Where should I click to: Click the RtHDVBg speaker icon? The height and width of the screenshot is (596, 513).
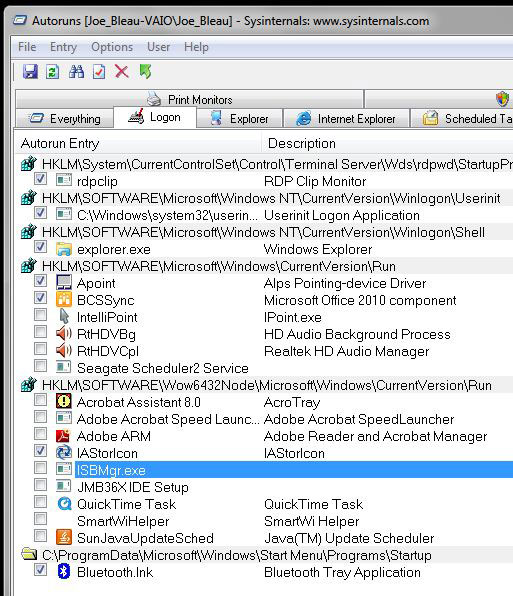(x=64, y=334)
